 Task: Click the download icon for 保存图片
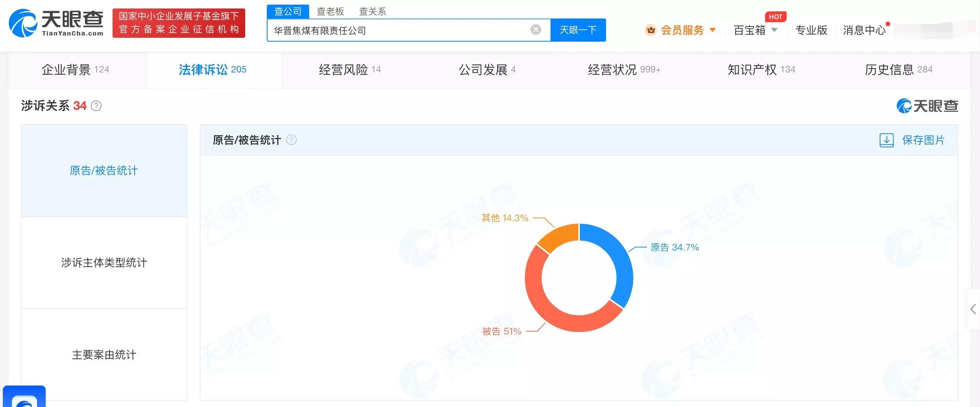(x=886, y=140)
